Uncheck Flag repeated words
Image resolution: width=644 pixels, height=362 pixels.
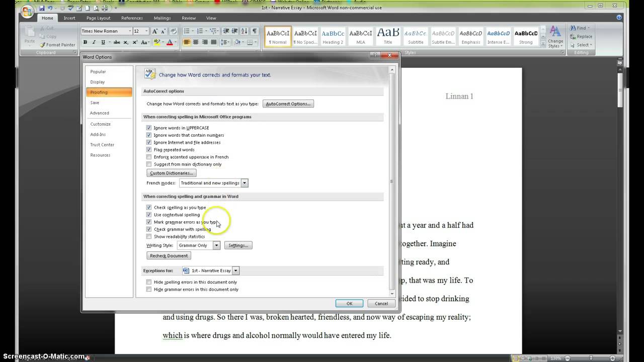click(149, 149)
